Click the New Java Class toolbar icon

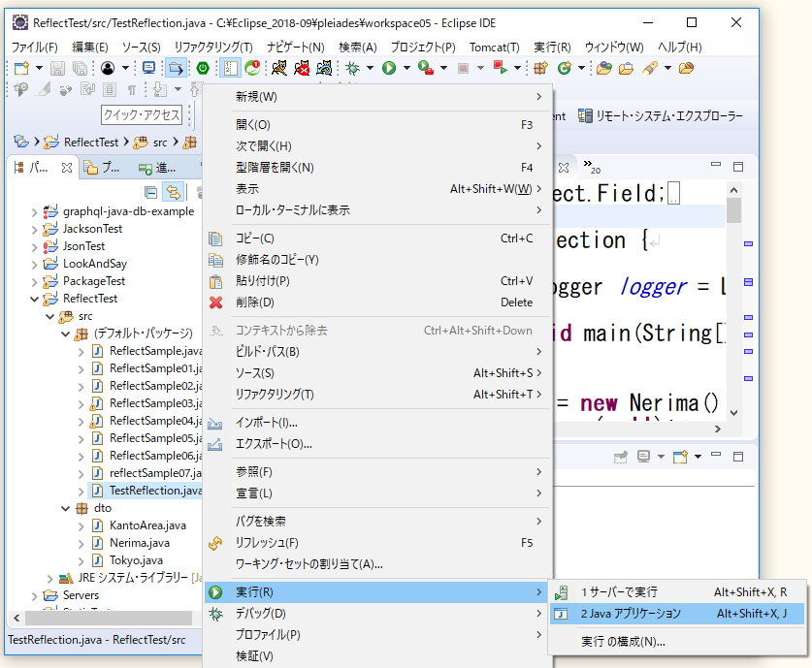pyautogui.click(x=564, y=68)
